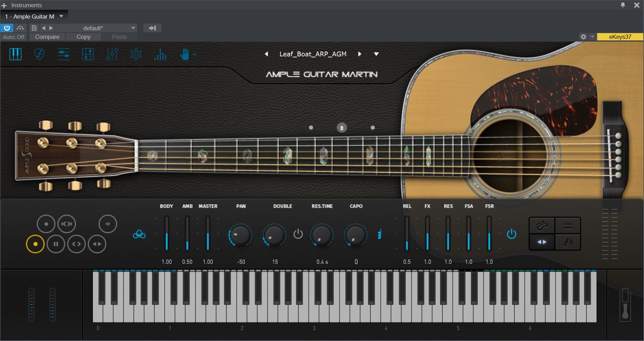
Task: Open the Tab player panel icon
Action: pos(64,54)
